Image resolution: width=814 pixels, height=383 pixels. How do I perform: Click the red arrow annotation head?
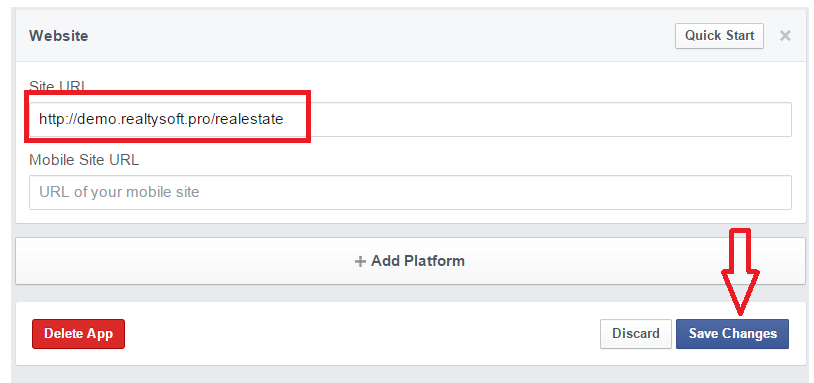[740, 293]
